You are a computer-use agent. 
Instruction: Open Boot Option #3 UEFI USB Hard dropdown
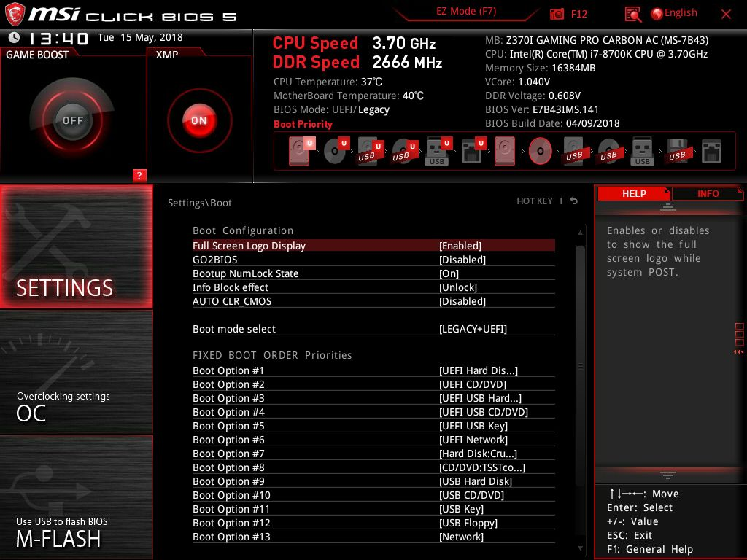tap(373, 398)
